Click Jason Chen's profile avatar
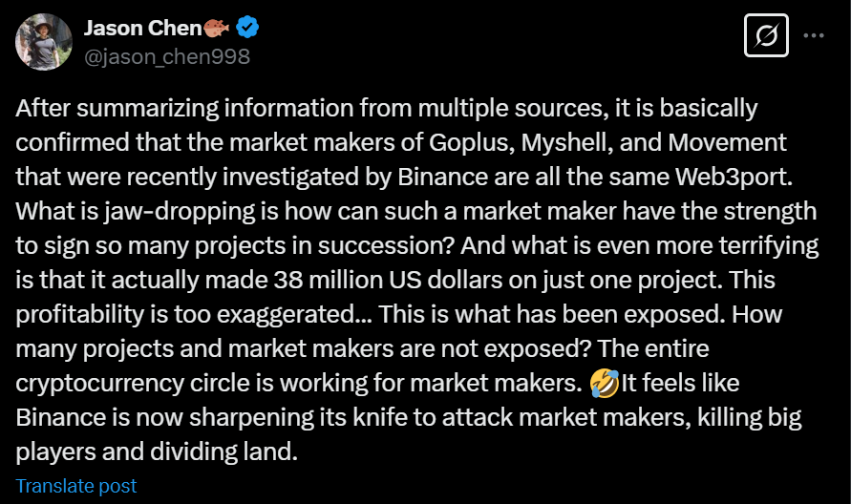Viewport: 851px width, 504px height. tap(44, 42)
